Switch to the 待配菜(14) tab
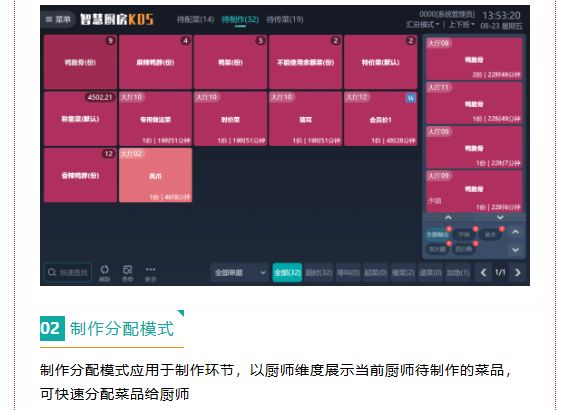Screen dimensions: 571x410 point(195,19)
